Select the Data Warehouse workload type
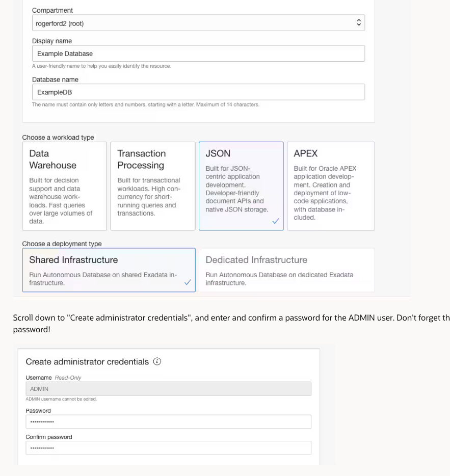The width and height of the screenshot is (450, 476). [x=65, y=186]
